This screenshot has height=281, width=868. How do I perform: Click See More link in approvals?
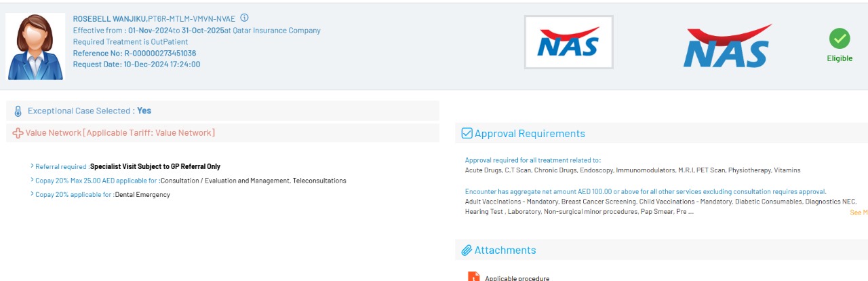(x=859, y=212)
